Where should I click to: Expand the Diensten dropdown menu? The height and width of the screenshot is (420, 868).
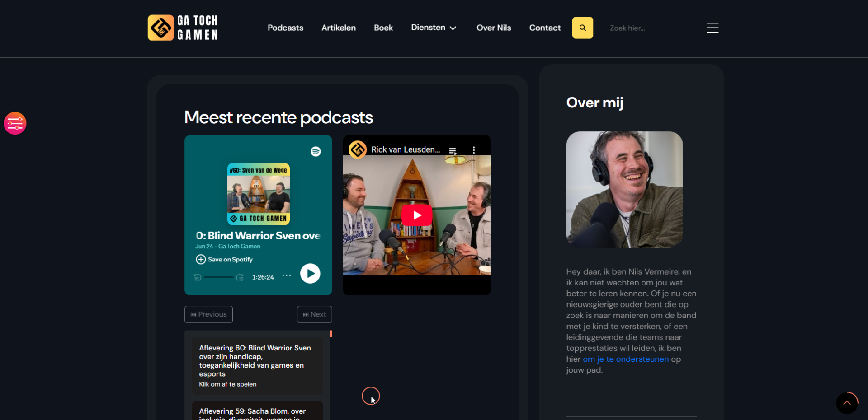[434, 28]
